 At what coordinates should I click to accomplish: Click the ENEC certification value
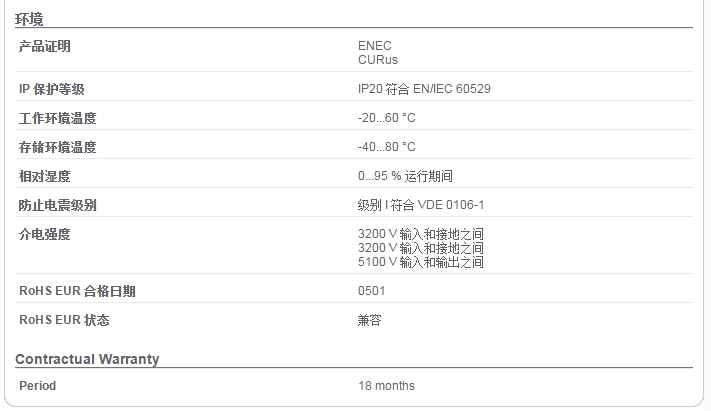pyautogui.click(x=375, y=46)
